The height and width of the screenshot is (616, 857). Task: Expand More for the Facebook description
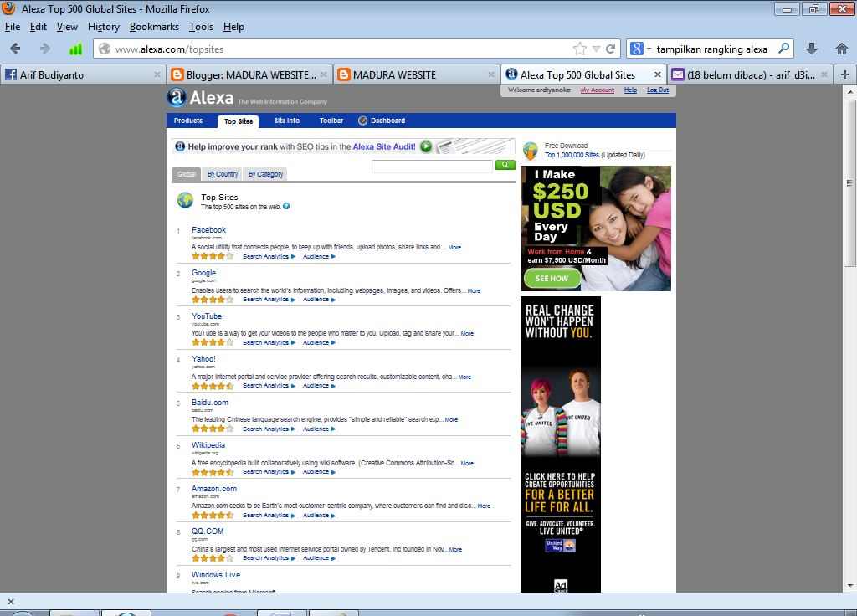[454, 248]
